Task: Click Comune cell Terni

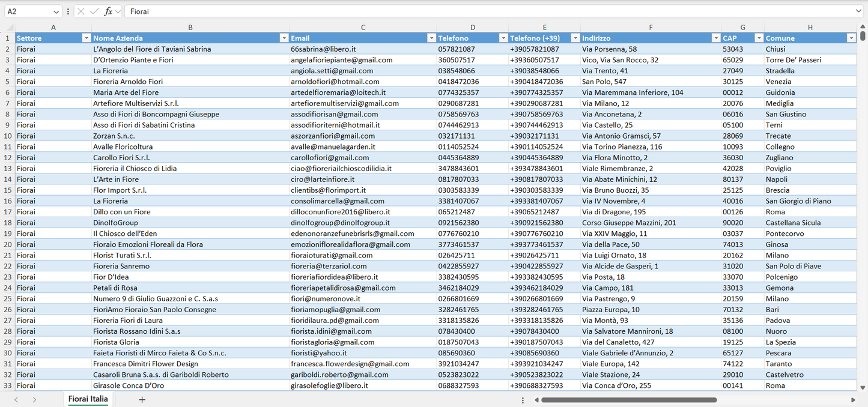Action: coord(810,125)
